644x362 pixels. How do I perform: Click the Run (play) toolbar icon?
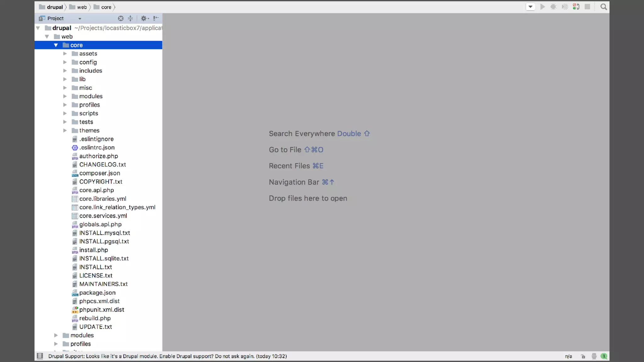[x=542, y=7]
